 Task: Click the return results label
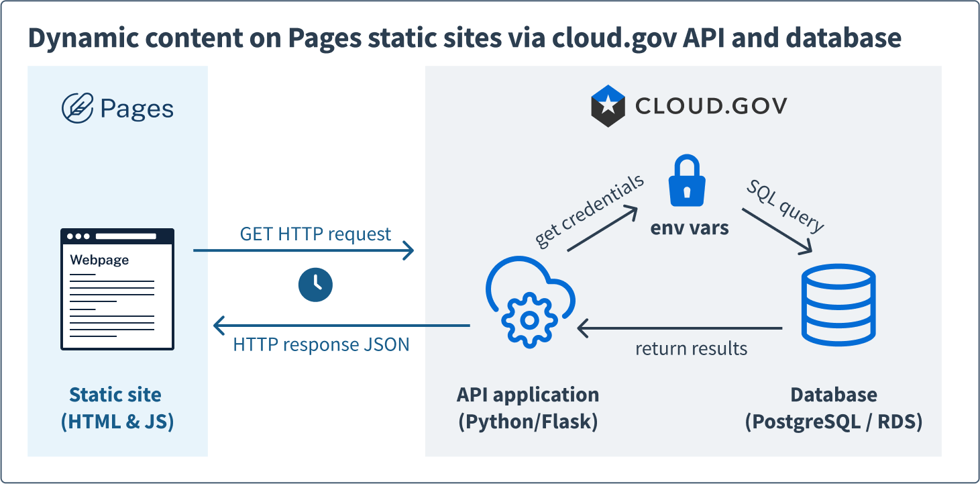(692, 348)
